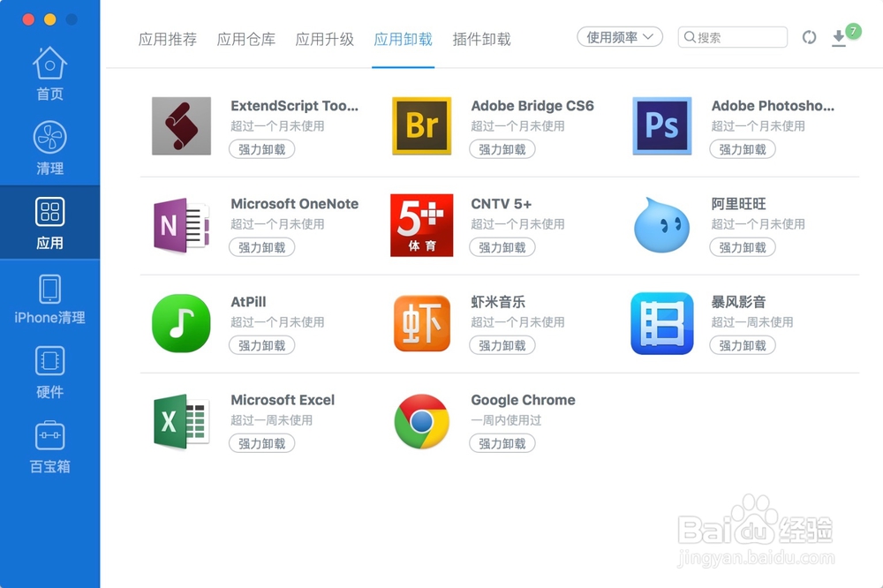Click the 应用 apps sidebar icon
This screenshot has height=588, width=883.
49,216
